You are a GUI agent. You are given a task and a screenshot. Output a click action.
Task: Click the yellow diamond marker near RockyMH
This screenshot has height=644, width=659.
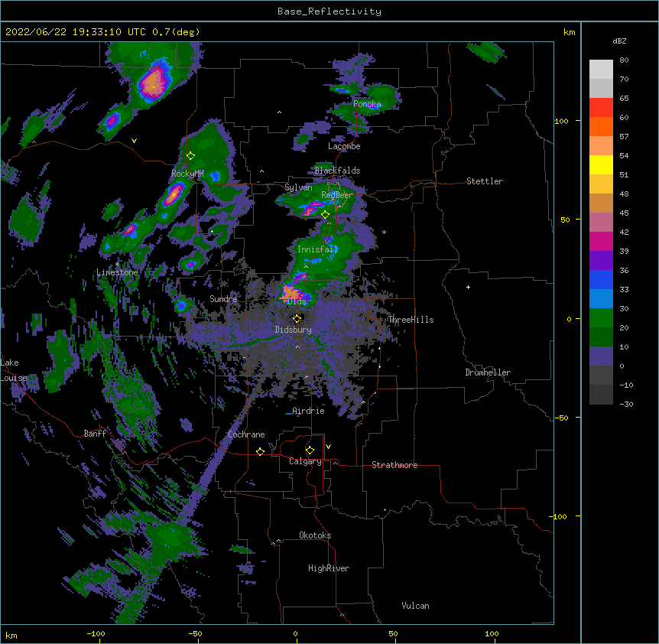[191, 156]
